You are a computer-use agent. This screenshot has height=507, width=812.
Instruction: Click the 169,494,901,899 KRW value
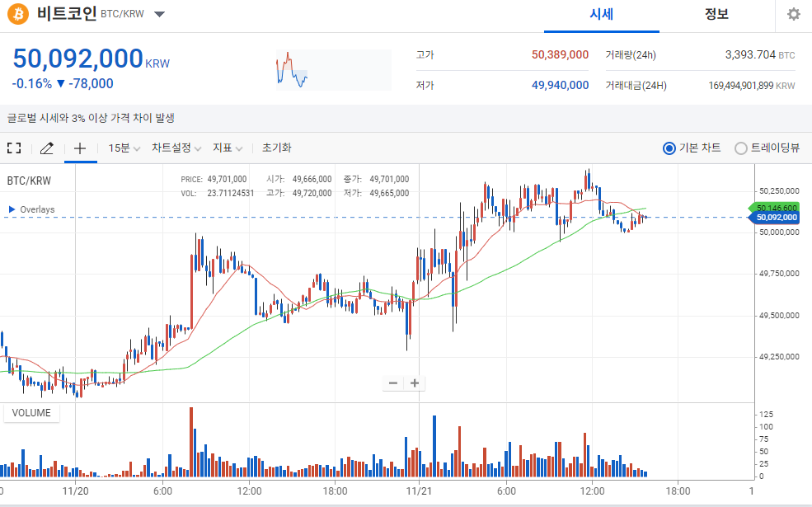pyautogui.click(x=752, y=86)
